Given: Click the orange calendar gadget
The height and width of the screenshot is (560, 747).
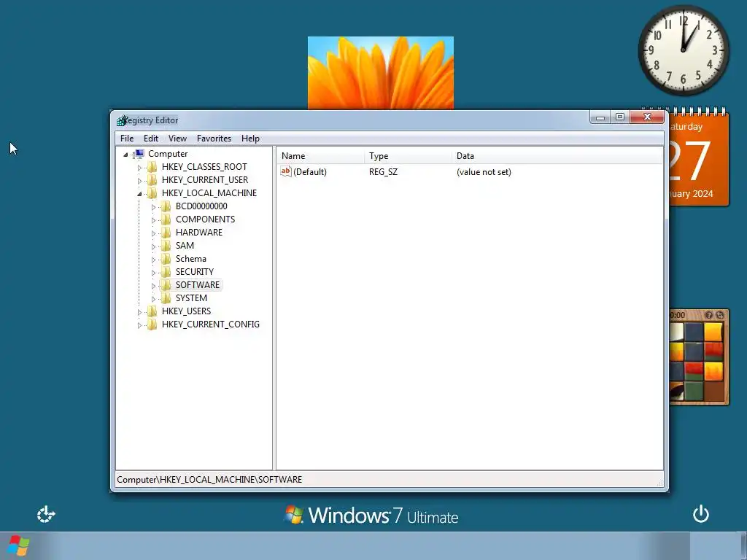Looking at the screenshot, I should pyautogui.click(x=700, y=157).
